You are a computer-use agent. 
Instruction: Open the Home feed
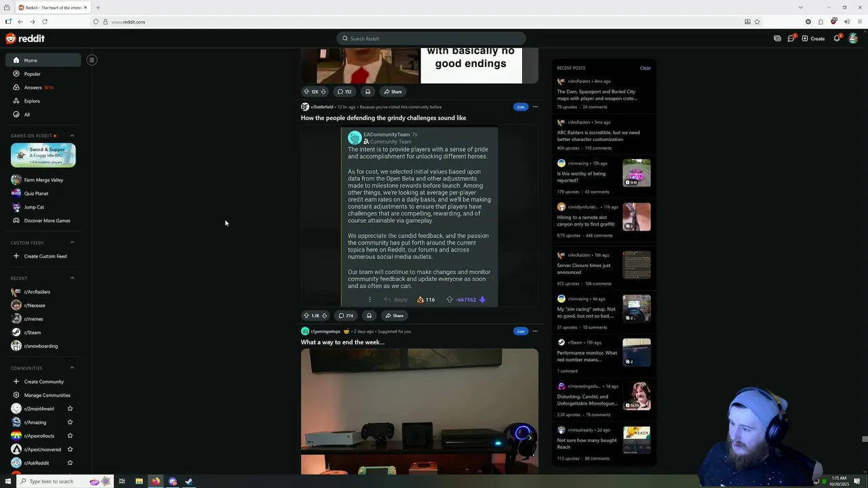click(x=43, y=60)
